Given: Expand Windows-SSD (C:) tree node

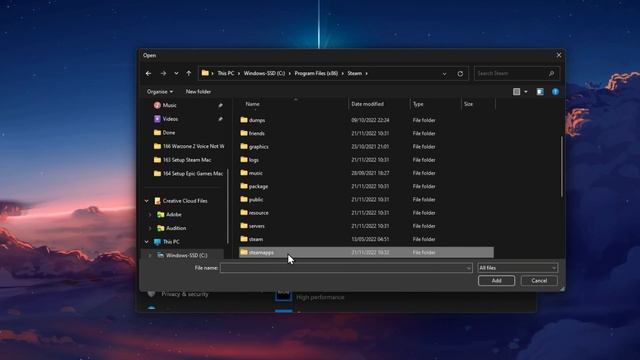Looking at the screenshot, I should click(x=150, y=256).
